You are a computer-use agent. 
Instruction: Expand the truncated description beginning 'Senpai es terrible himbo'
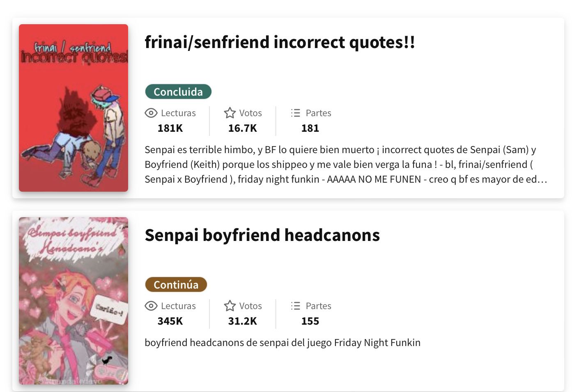[346, 164]
